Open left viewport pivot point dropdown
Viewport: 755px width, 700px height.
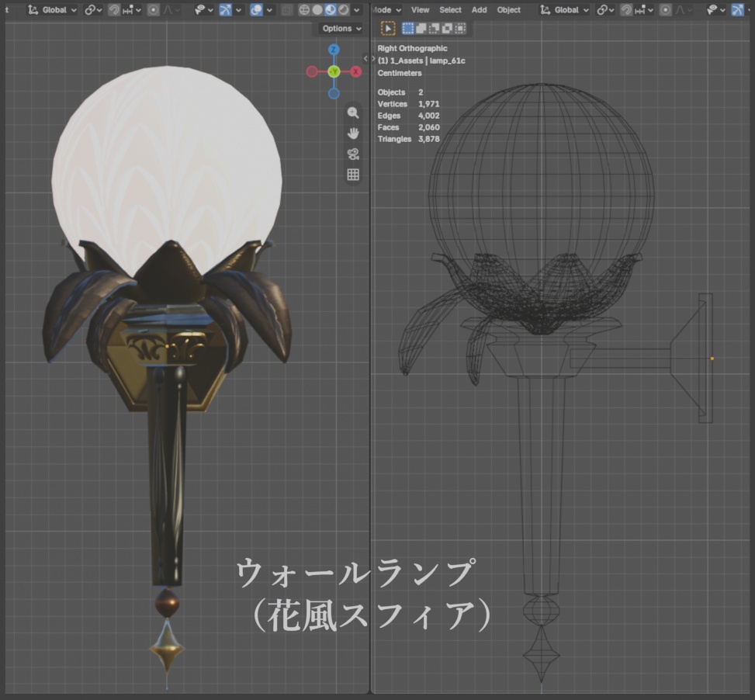(93, 9)
